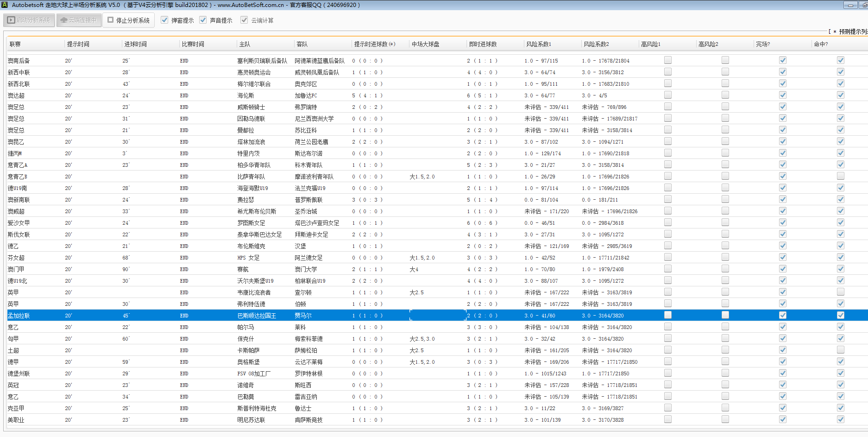
Task: Tick 命中? checkbox in the 意青乙B row
Action: 841,176
